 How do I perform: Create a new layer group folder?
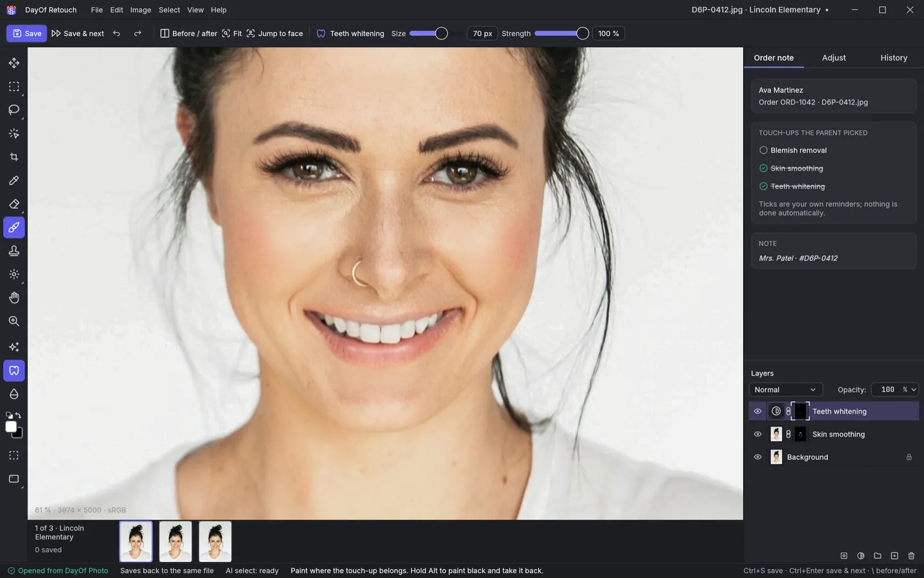point(878,556)
